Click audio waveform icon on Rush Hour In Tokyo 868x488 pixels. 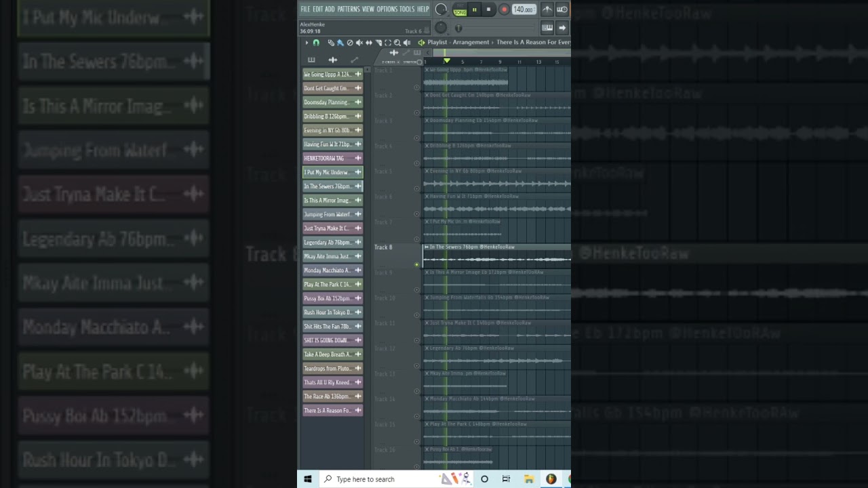click(358, 312)
